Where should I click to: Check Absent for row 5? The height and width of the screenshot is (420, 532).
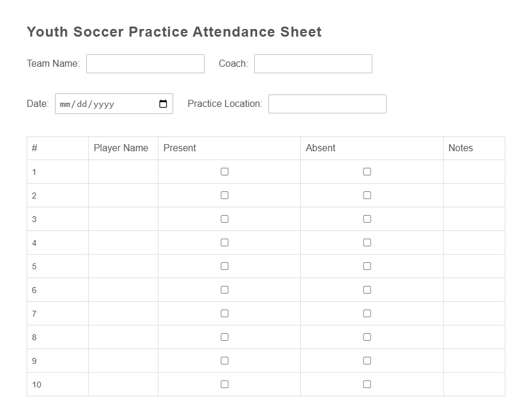point(366,266)
